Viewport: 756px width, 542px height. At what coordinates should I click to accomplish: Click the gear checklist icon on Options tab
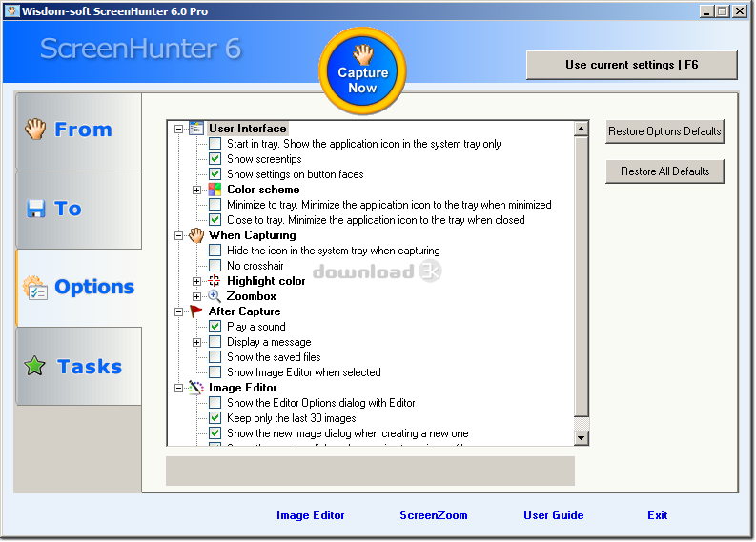[35, 288]
